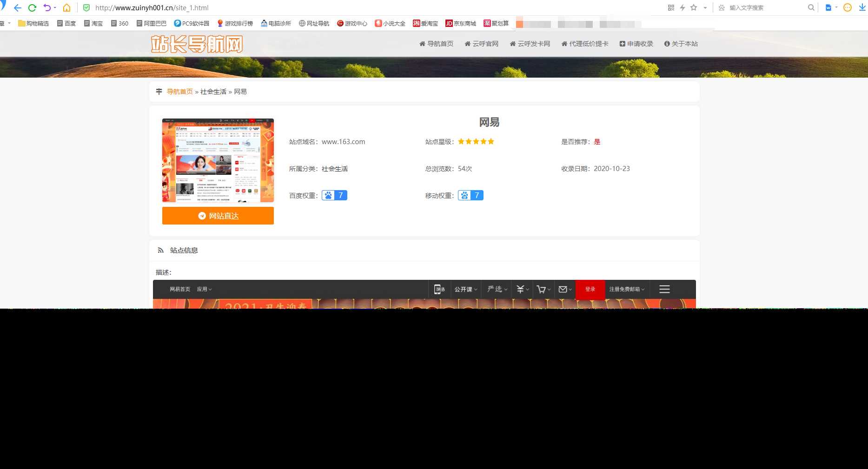
Task: Click the ¥ payment icon in 网易 navbar
Action: pos(520,289)
